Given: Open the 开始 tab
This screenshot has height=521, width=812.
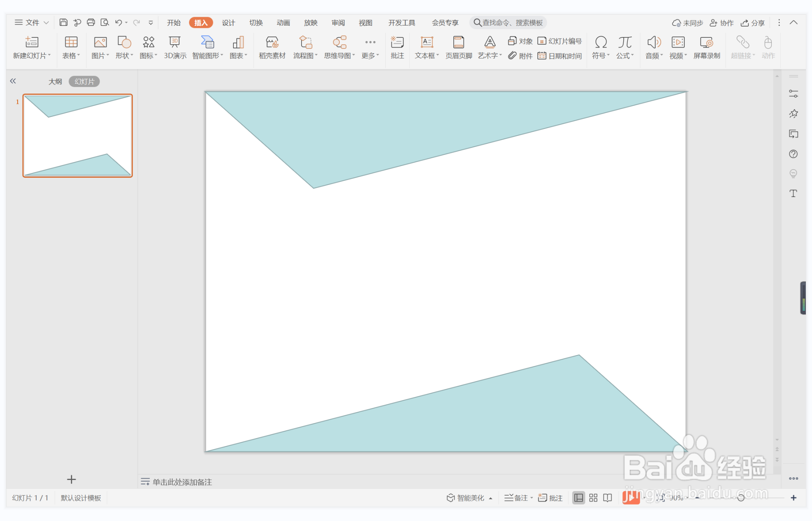Looking at the screenshot, I should (x=174, y=23).
